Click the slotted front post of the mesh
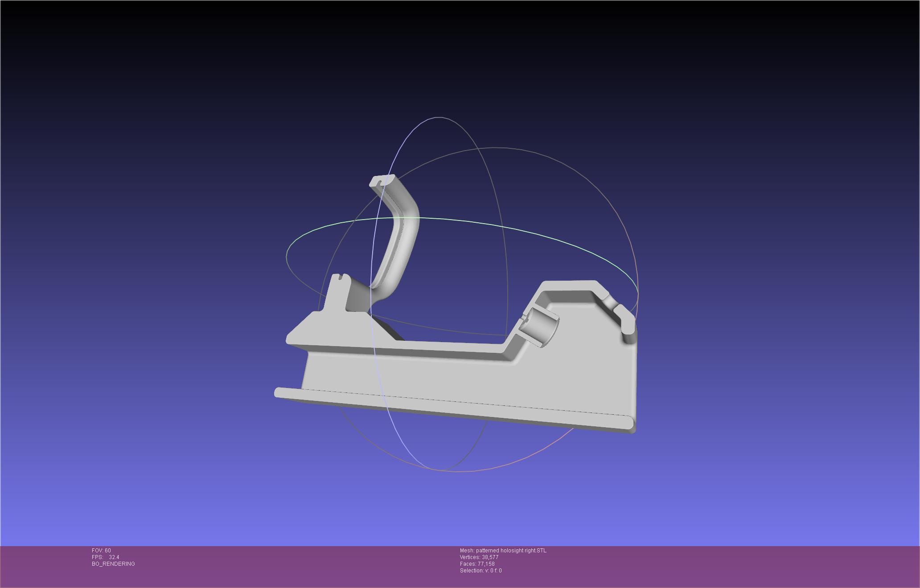 (x=338, y=292)
